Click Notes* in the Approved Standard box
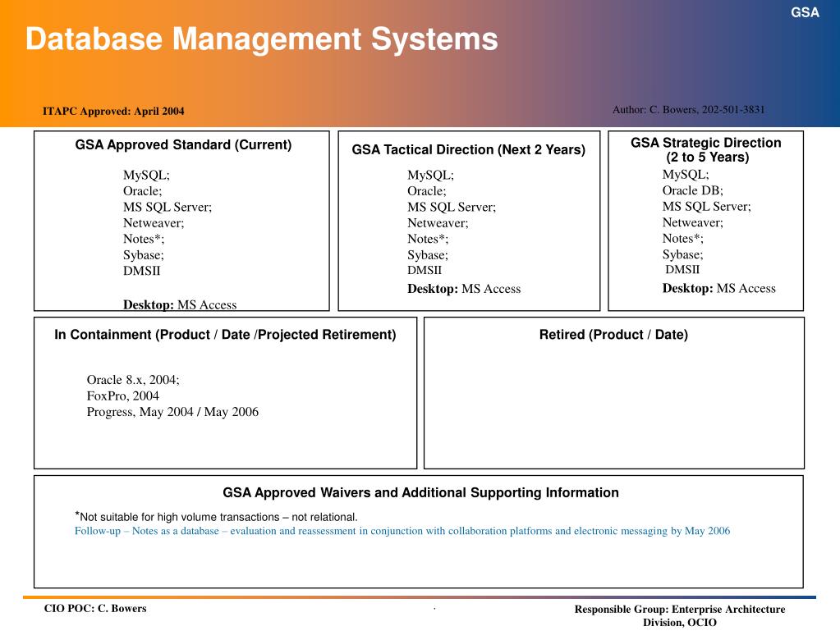 tap(144, 239)
